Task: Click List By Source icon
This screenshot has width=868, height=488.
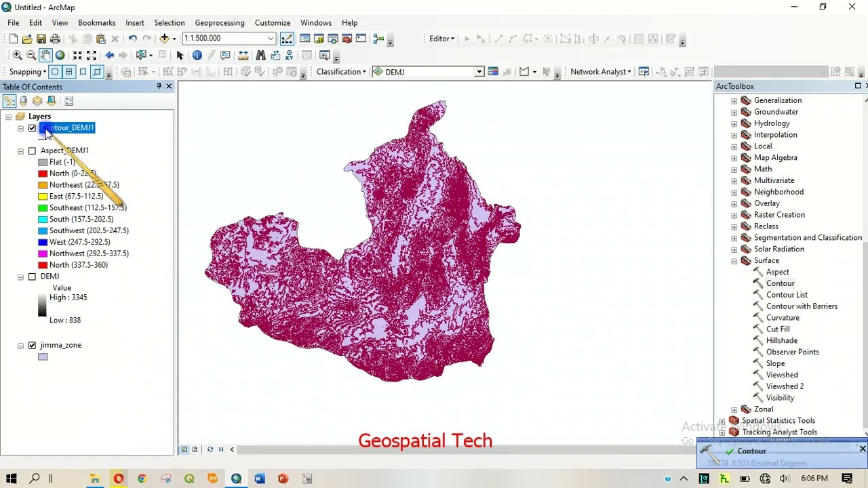Action: 23,101
